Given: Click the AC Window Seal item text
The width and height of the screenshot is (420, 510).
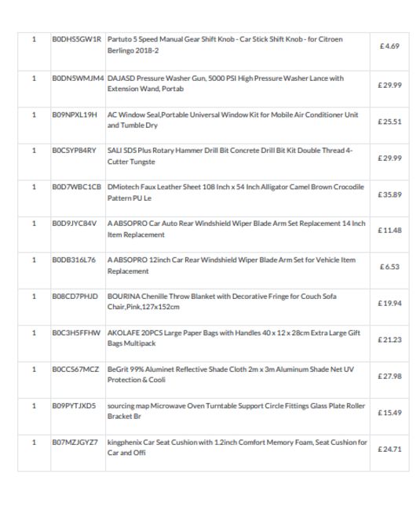Looking at the screenshot, I should pos(232,120).
